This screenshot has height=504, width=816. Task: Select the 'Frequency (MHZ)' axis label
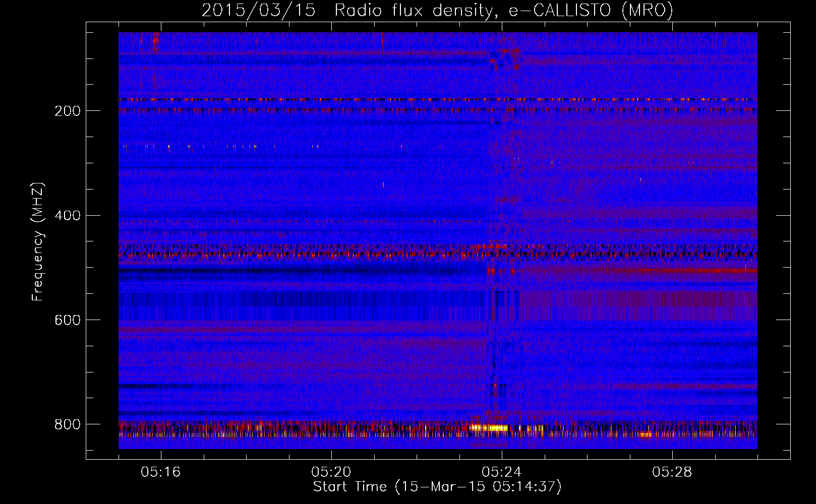pyautogui.click(x=38, y=242)
